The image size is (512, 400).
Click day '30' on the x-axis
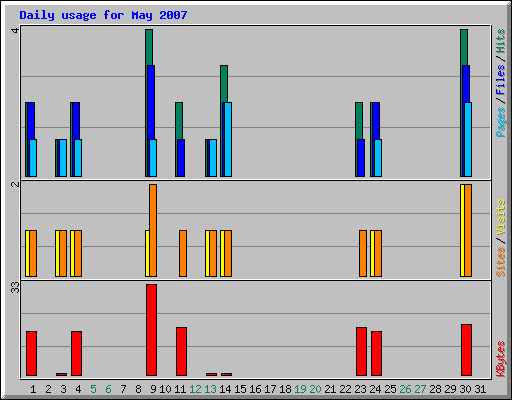[x=465, y=389]
